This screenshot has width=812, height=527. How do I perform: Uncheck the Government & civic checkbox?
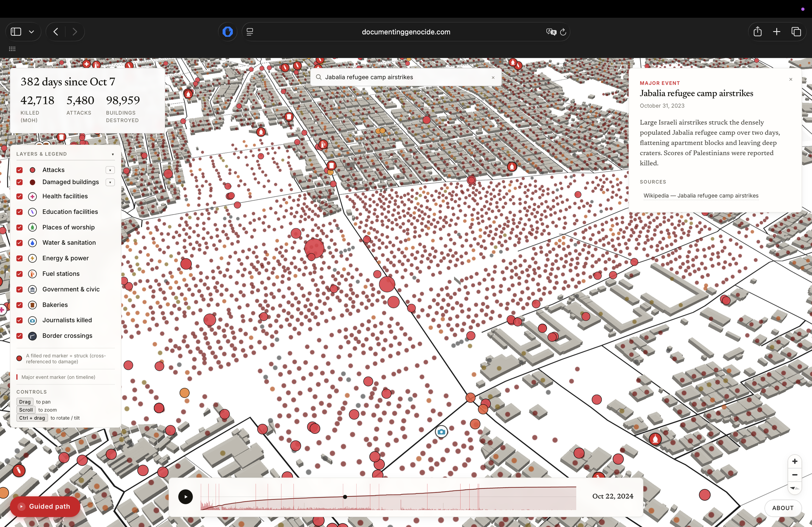coord(19,289)
